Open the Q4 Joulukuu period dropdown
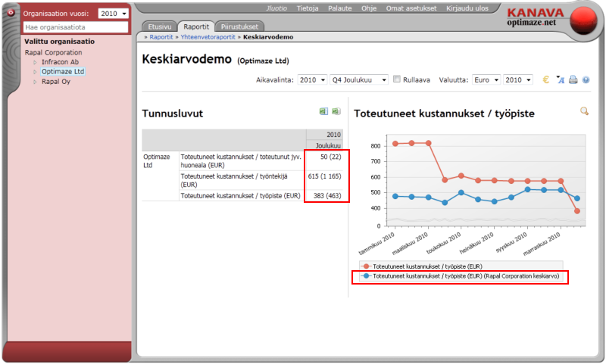Image resolution: width=606 pixels, height=364 pixels. 359,79
